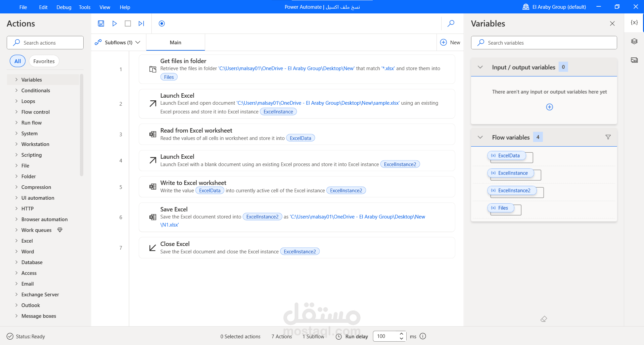Click the Get files in folder action icon
The width and height of the screenshot is (644, 345).
coord(153,69)
